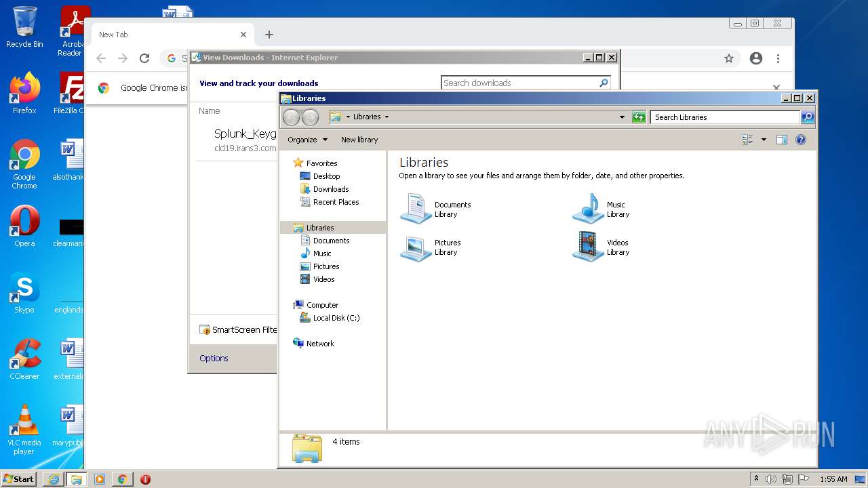
Task: Go forward in Chrome
Action: (123, 59)
